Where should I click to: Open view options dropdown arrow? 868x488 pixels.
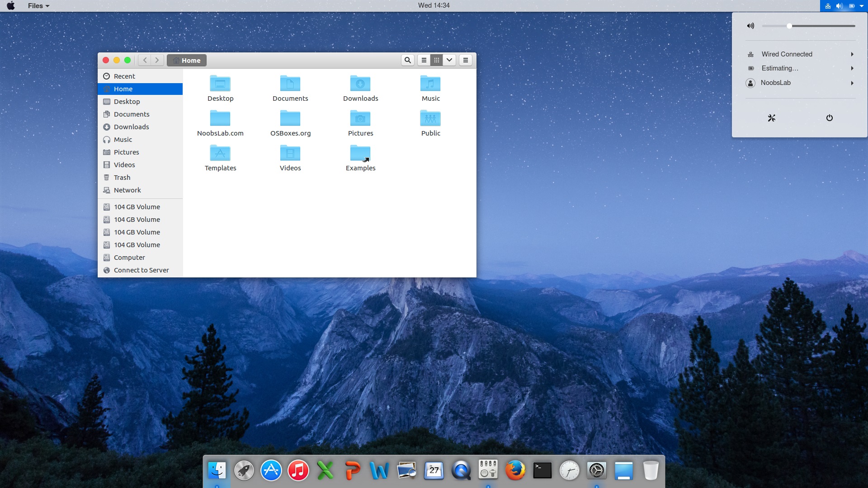coord(449,60)
